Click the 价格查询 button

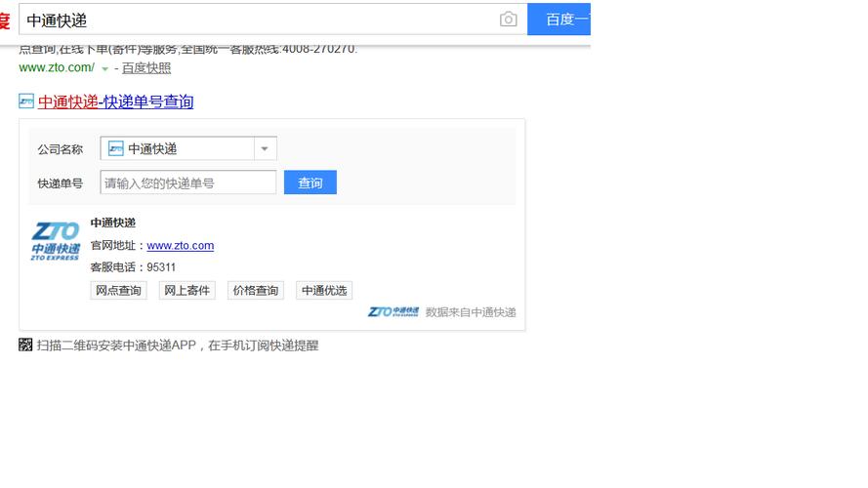[x=256, y=291]
